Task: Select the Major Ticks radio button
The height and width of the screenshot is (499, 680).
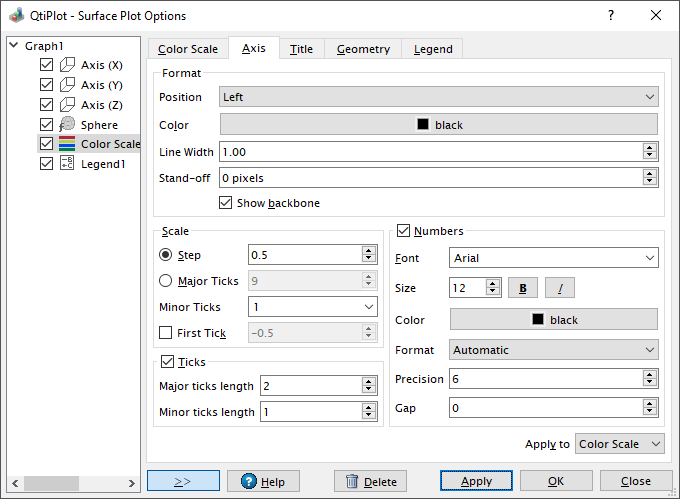Action: 166,282
